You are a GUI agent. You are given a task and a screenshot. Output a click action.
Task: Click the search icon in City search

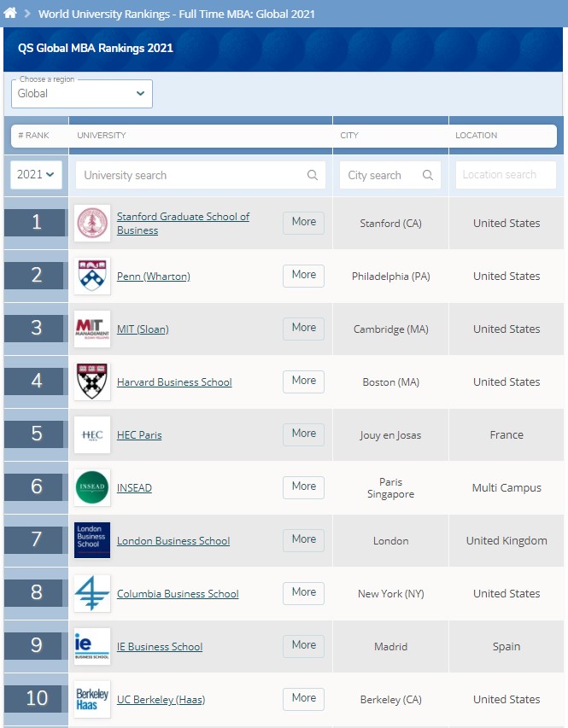[428, 176]
